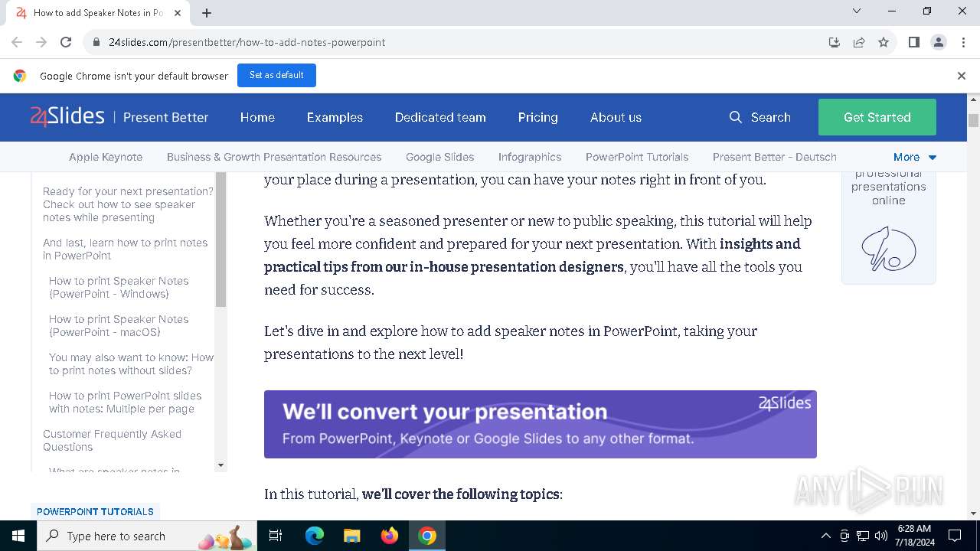The height and width of the screenshot is (551, 980).
Task: Click the sidebar scroll down arrow
Action: pyautogui.click(x=221, y=465)
